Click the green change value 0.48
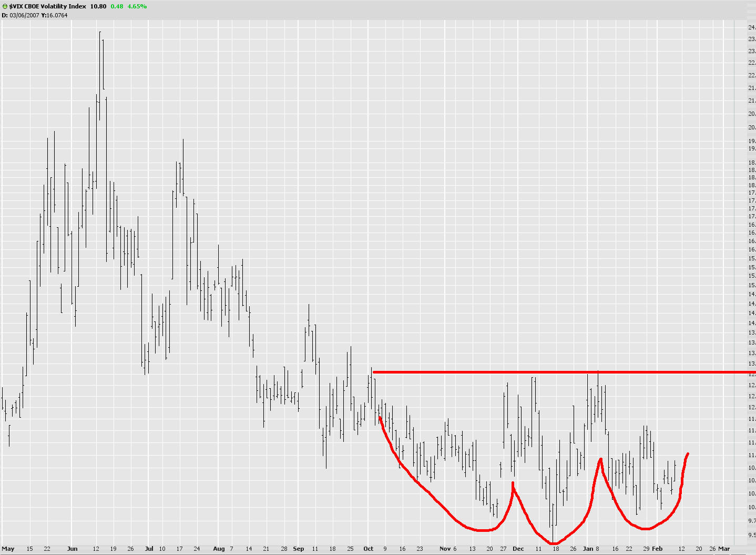This screenshot has height=555, width=756. point(117,6)
